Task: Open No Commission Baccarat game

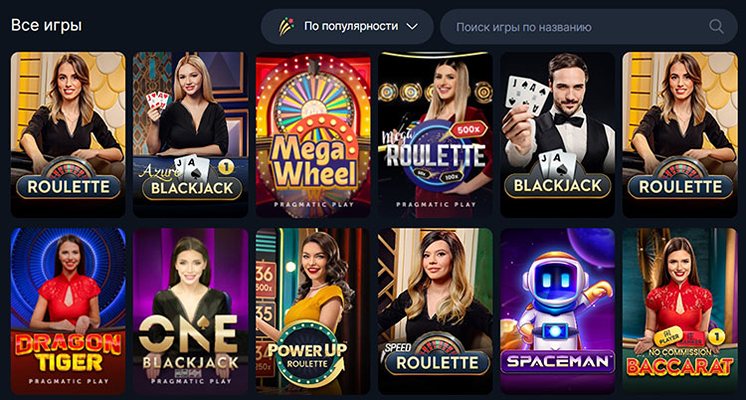Action: tap(679, 311)
